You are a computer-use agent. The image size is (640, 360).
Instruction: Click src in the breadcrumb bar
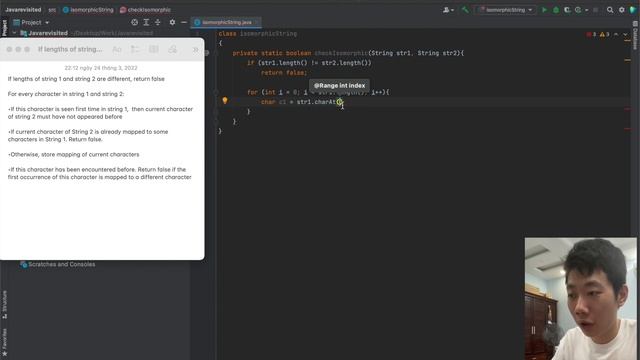[x=52, y=10]
